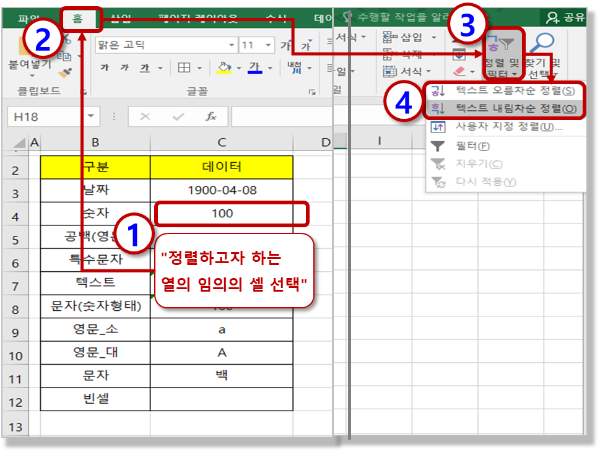Viewport: 600px width, 452px height.
Task: Click the 공유 (Share) button
Action: [565, 17]
